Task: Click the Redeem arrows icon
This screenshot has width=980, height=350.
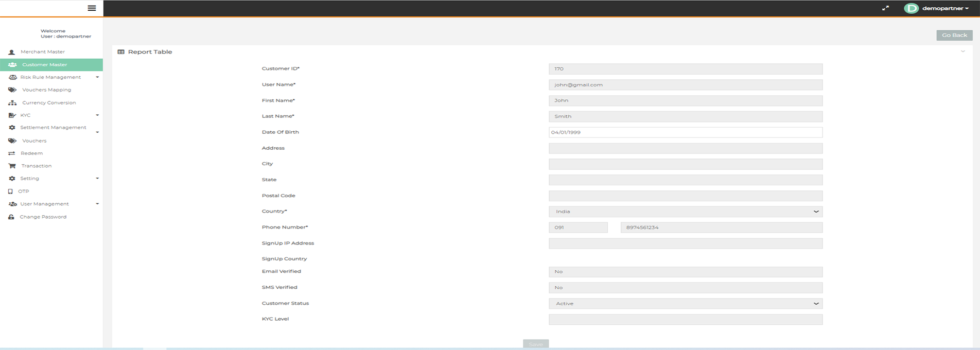Action: pos(12,153)
